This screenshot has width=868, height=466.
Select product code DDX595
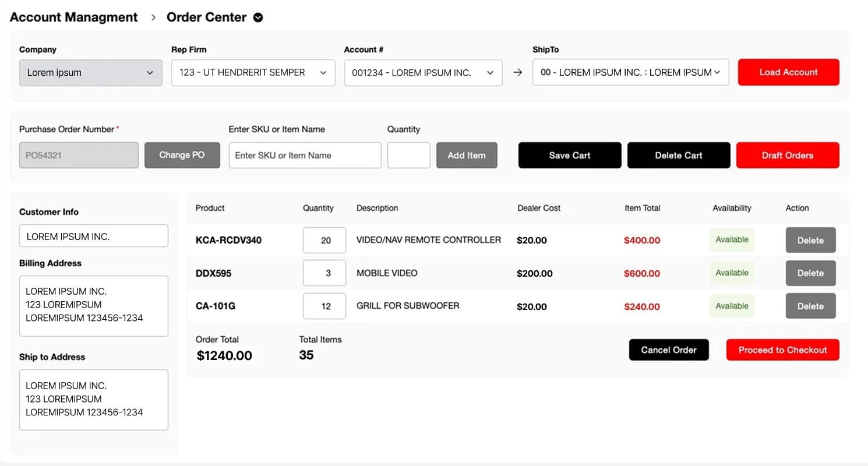point(213,274)
